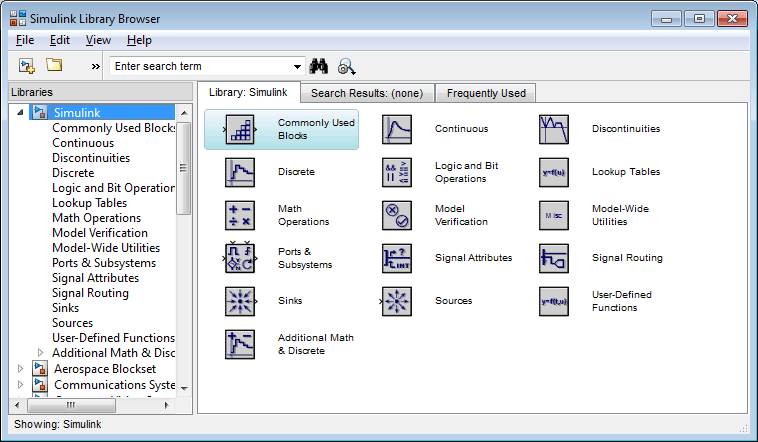Select Model-Wide Utilities in the tree

[x=106, y=248]
